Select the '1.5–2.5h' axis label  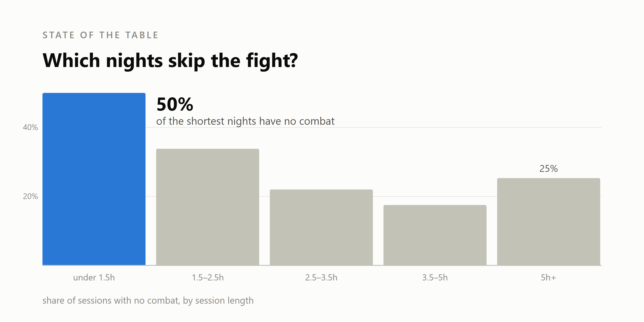(207, 278)
